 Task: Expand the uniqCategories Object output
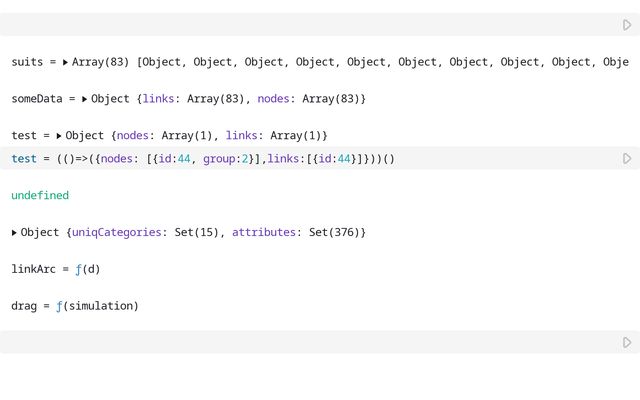tap(14, 232)
